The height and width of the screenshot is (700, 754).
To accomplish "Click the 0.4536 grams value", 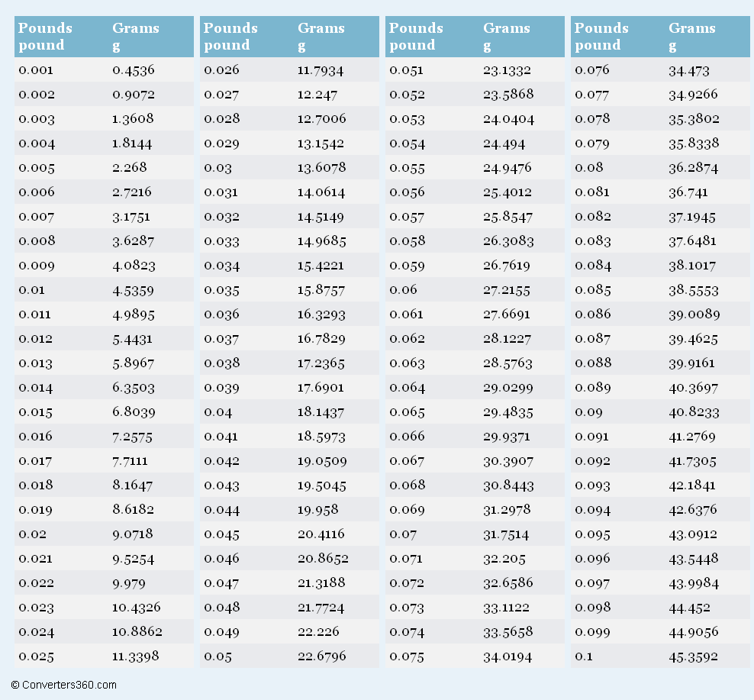I will 134,70.
